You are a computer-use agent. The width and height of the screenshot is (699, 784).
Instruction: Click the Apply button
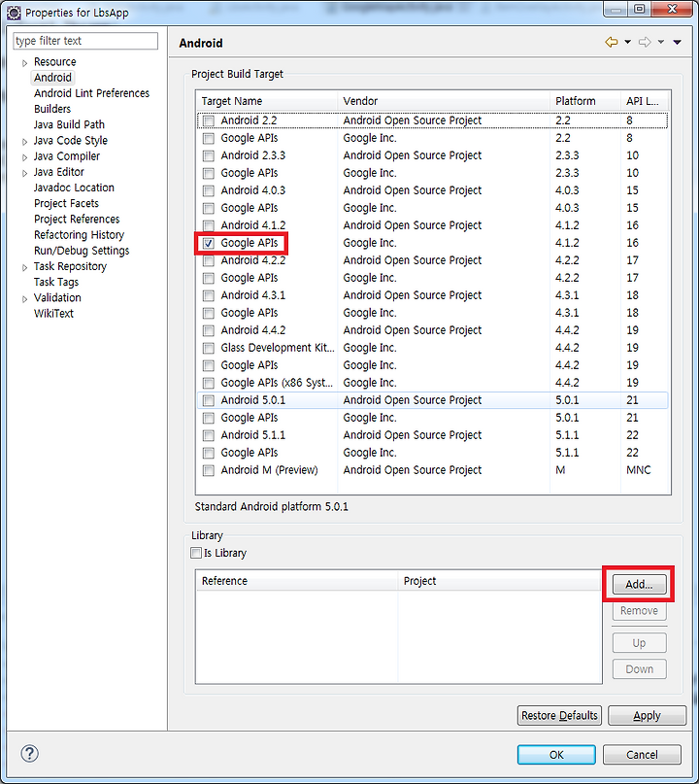click(x=647, y=715)
